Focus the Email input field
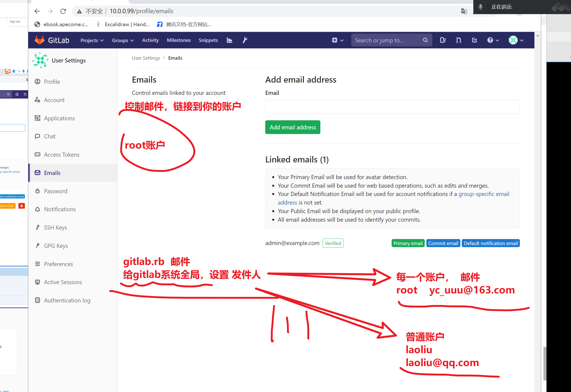The image size is (571, 392). [x=392, y=107]
